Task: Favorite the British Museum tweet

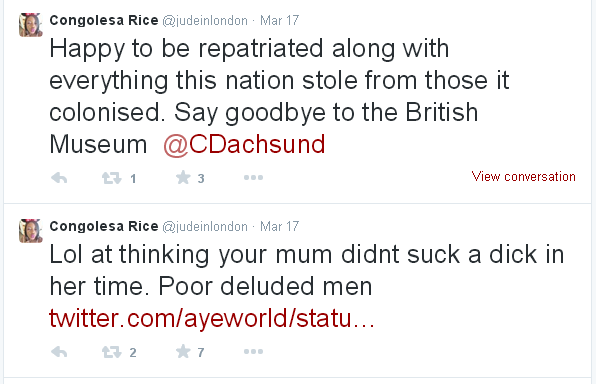Action: pos(183,178)
